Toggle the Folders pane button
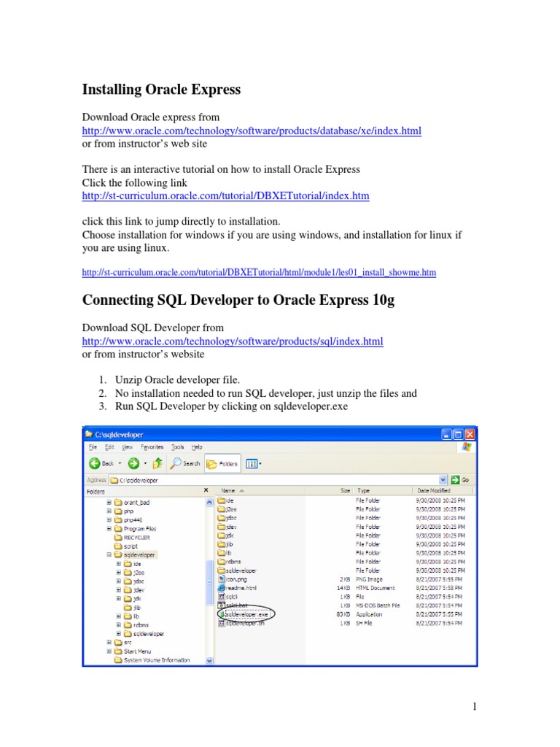This screenshot has width=560, height=747. tap(222, 463)
